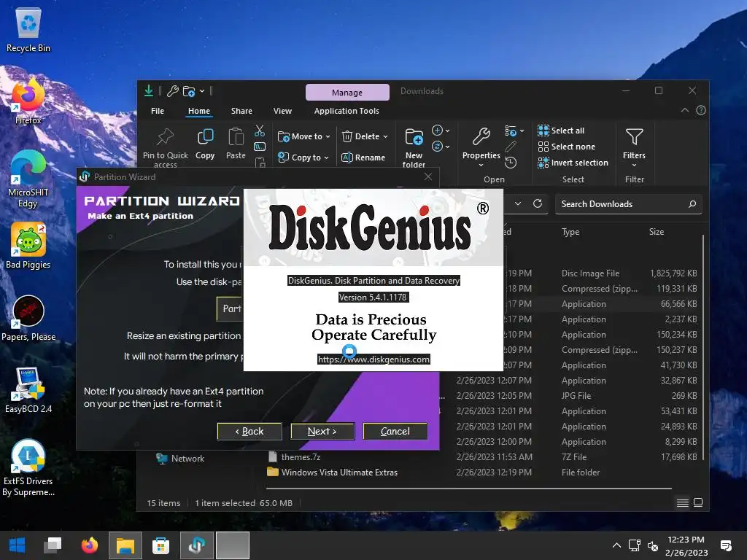
Task: Expand the address bar history dropdown
Action: click(518, 204)
